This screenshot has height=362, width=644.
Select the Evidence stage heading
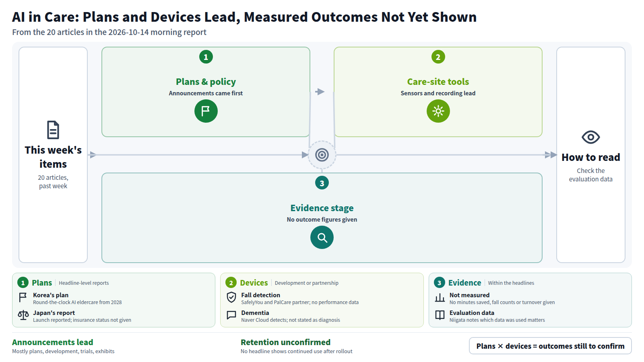[x=322, y=208]
